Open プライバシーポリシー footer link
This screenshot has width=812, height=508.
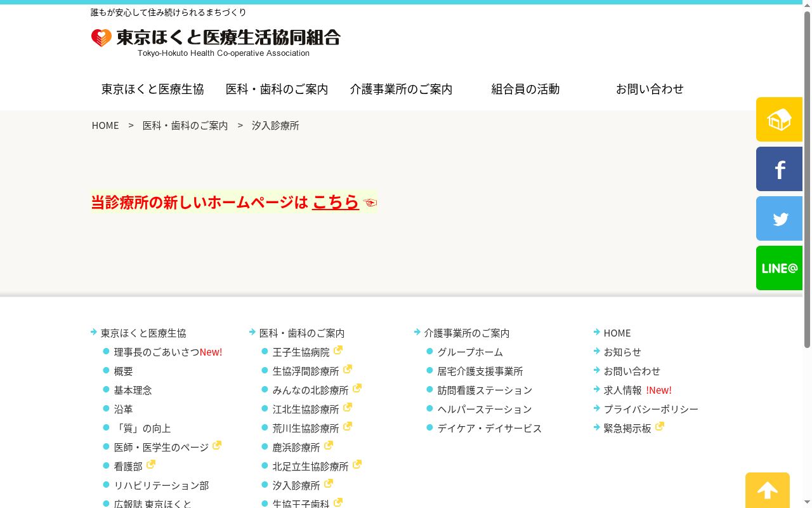[x=651, y=409]
